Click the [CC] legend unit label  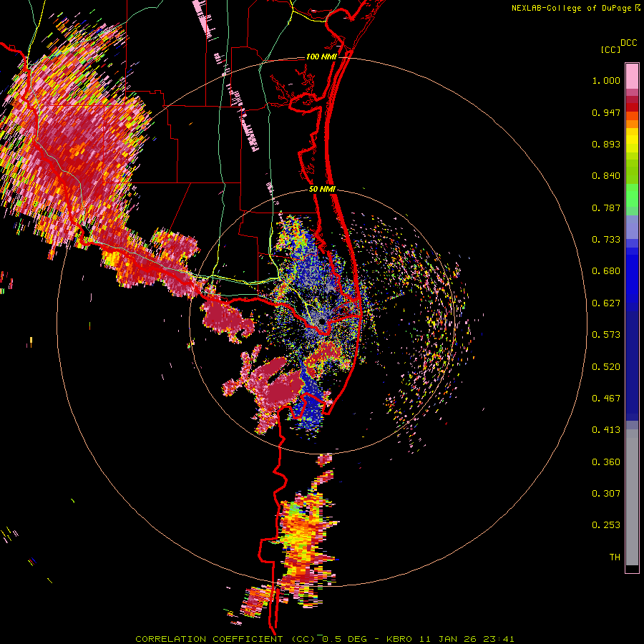click(x=610, y=49)
